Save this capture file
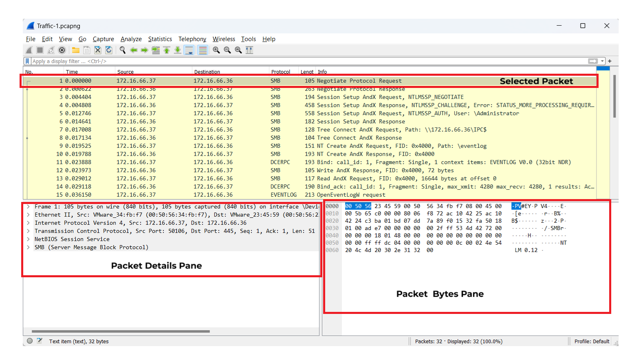 point(87,50)
